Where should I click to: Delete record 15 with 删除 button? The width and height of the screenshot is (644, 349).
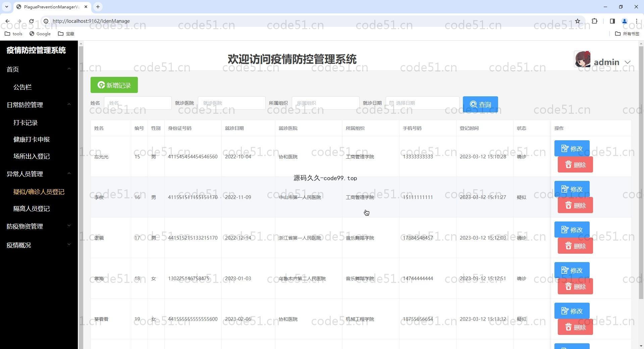pos(575,164)
